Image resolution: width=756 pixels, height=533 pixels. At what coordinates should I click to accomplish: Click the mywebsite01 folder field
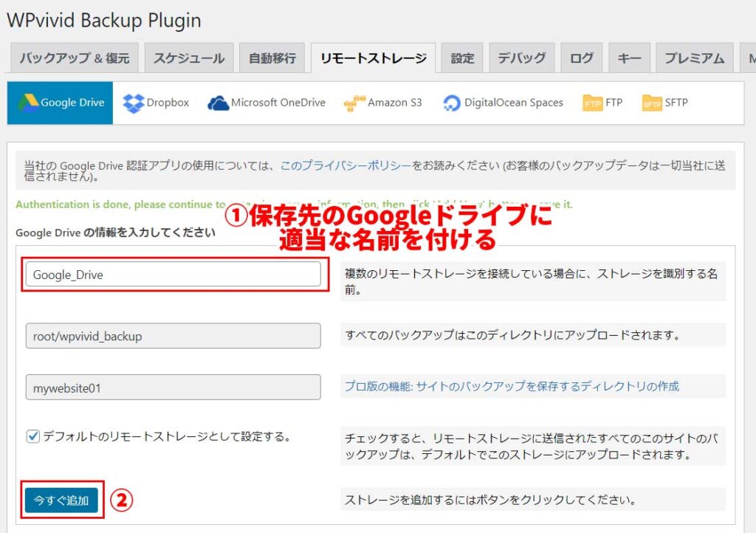(173, 387)
